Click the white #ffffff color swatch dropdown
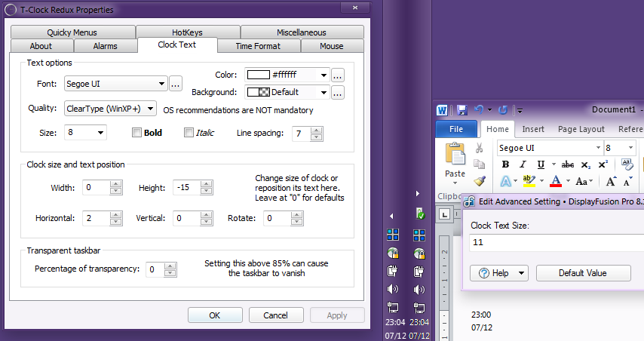The image size is (644, 341). pyautogui.click(x=287, y=75)
